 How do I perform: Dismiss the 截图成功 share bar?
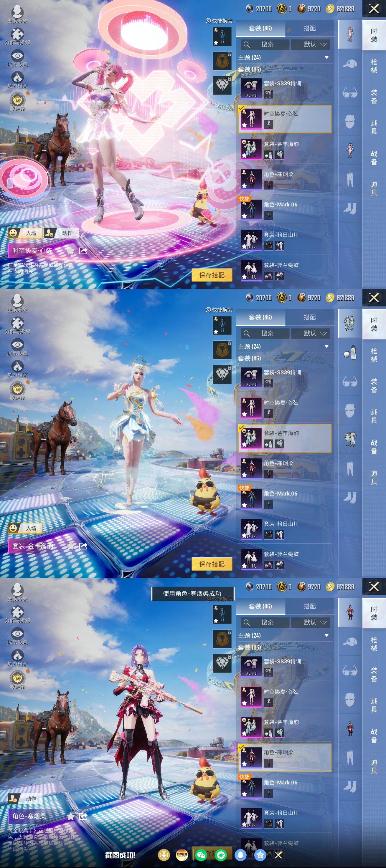click(278, 855)
